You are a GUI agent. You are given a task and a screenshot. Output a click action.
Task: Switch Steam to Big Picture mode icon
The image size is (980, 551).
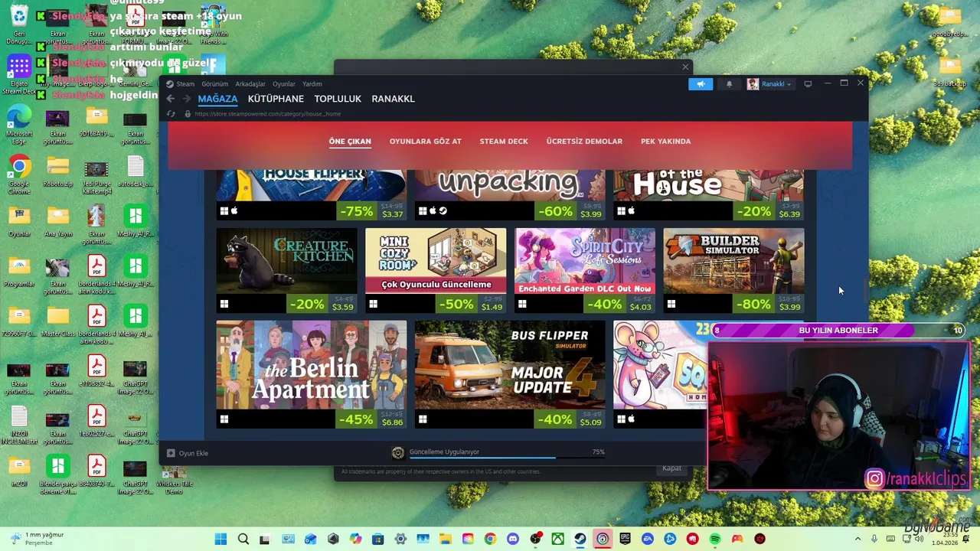(x=808, y=84)
